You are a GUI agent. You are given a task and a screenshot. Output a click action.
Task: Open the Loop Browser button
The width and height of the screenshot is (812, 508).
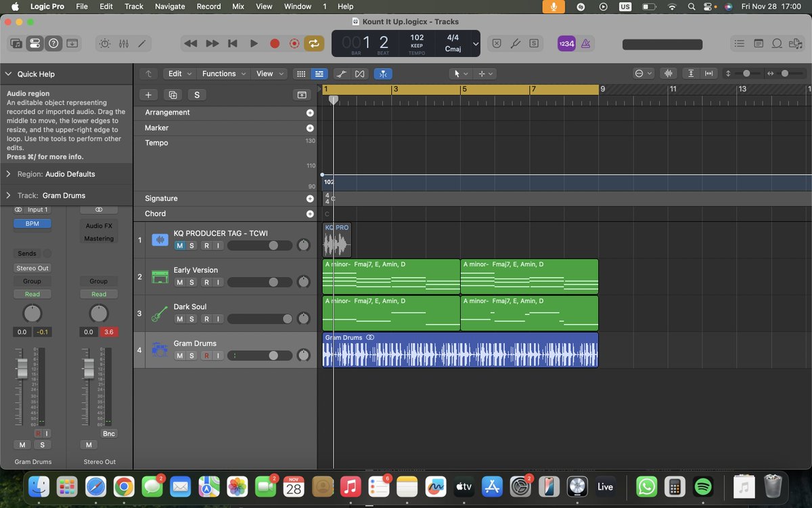tap(777, 43)
